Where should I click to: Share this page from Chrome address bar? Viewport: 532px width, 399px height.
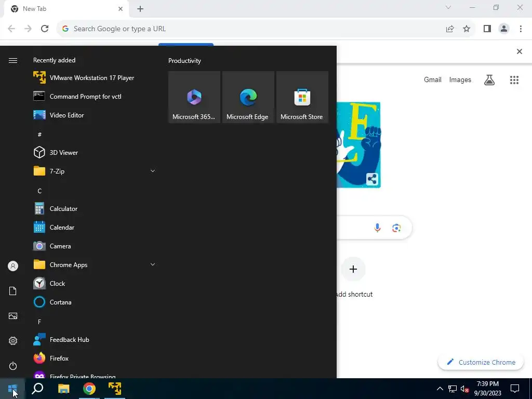point(450,29)
